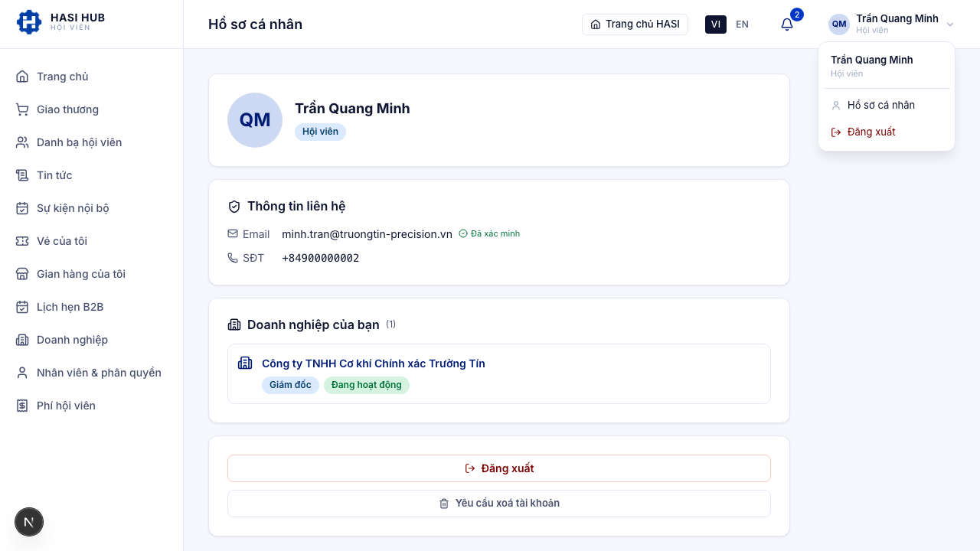The width and height of the screenshot is (980, 551).
Task: Click the Hồ sơ cá nhân page title
Action: [255, 24]
